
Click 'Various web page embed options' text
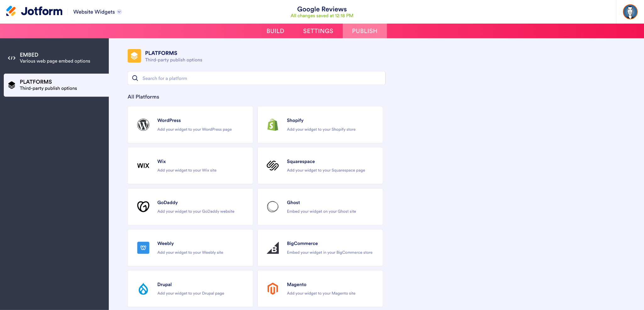coord(55,61)
